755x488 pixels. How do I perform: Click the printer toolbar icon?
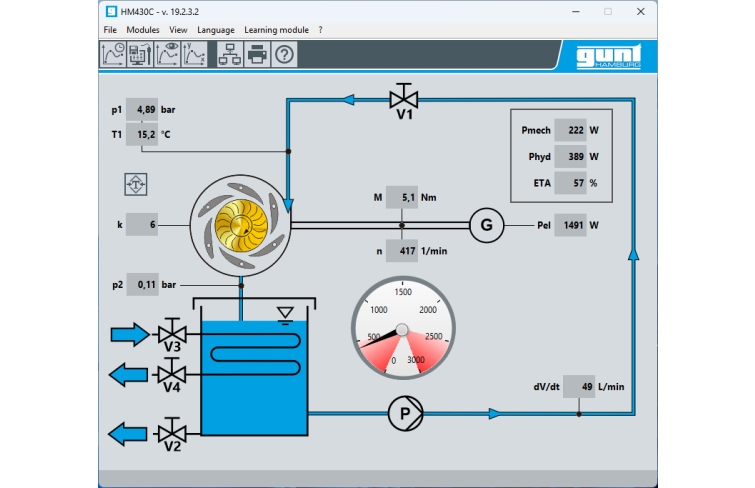pyautogui.click(x=257, y=54)
